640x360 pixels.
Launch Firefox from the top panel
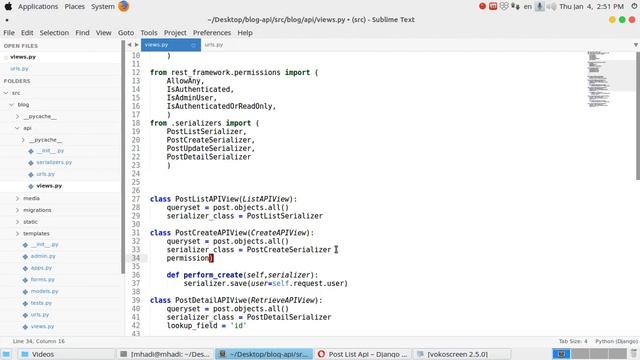coord(123,6)
